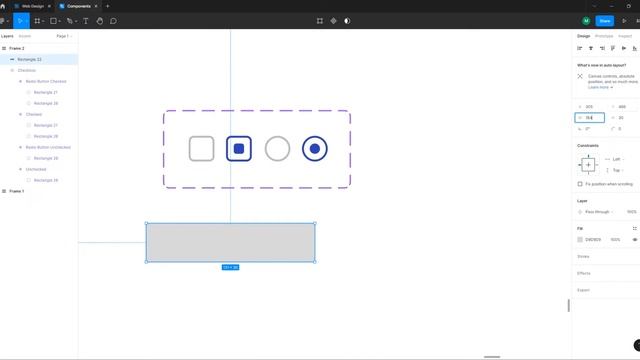
Task: Click the Align horizontal centers icon
Action: click(x=591, y=48)
